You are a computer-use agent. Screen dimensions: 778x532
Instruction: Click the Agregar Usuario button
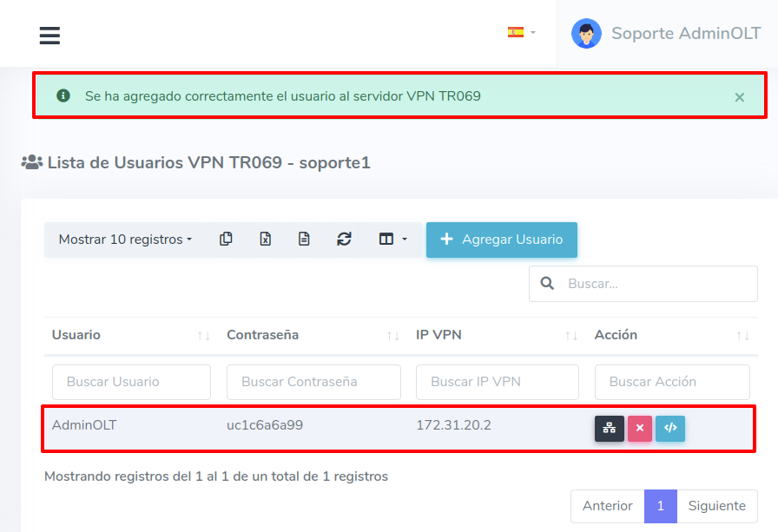click(x=502, y=240)
